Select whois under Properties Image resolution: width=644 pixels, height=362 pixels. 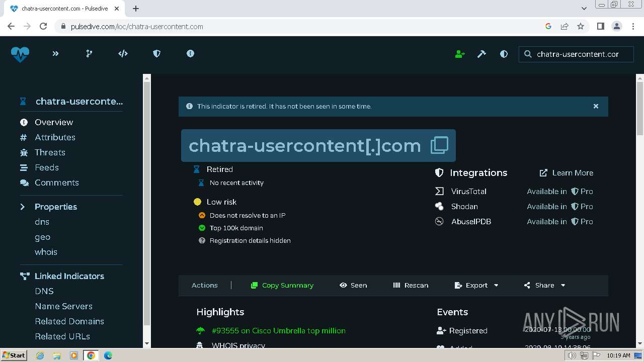tap(46, 252)
